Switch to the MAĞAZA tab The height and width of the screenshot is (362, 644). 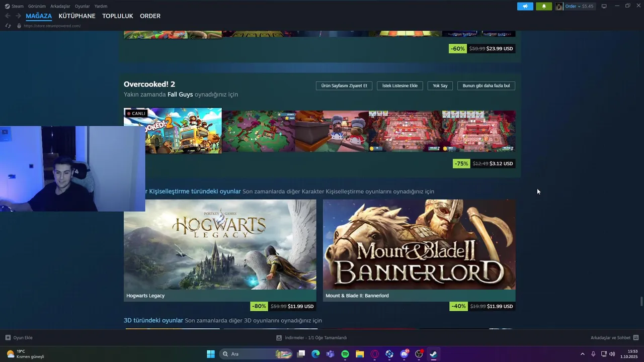pyautogui.click(x=39, y=16)
